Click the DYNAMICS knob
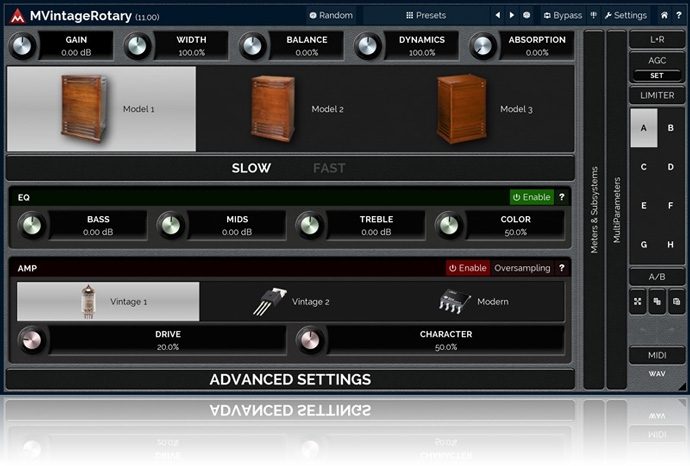This screenshot has width=690, height=466. [368, 46]
